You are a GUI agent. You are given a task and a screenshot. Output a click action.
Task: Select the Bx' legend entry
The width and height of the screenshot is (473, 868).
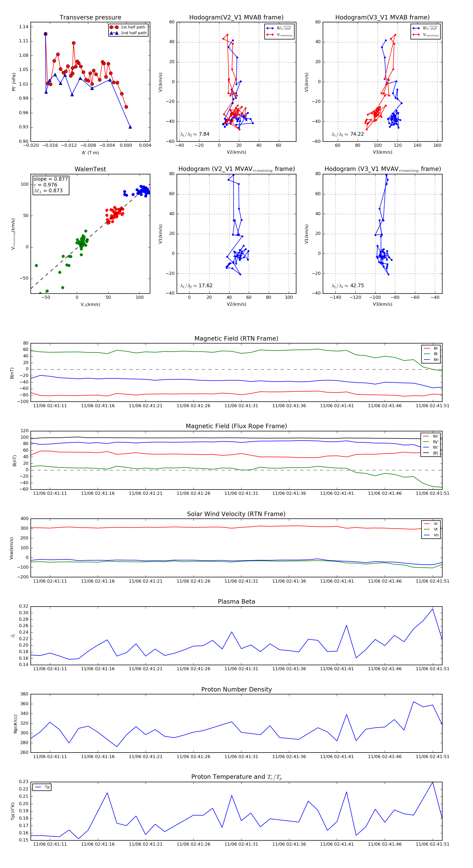point(431,436)
